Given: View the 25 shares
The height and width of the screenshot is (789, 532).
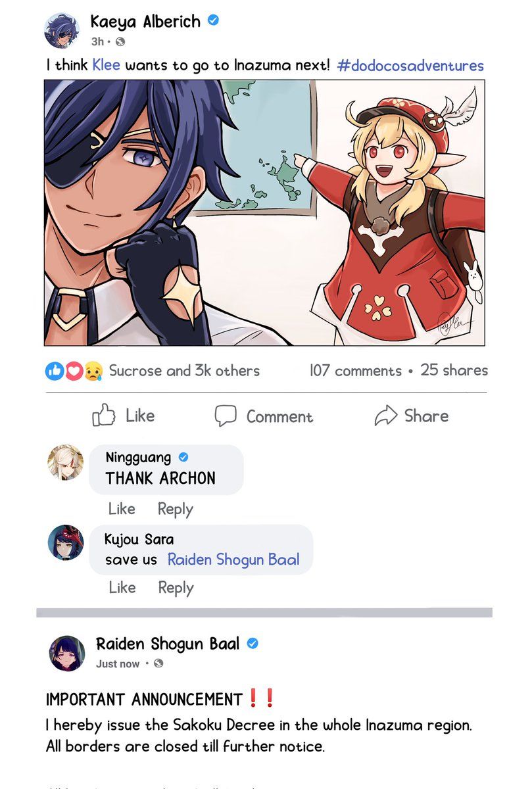Looking at the screenshot, I should point(454,370).
